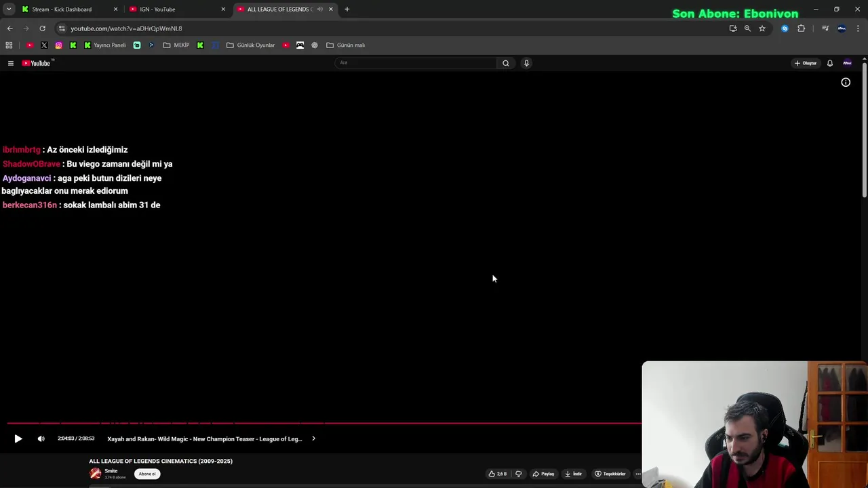This screenshot has width=868, height=488.
Task: Expand chapter list next to Xayah and Rakan title
Action: click(x=313, y=439)
